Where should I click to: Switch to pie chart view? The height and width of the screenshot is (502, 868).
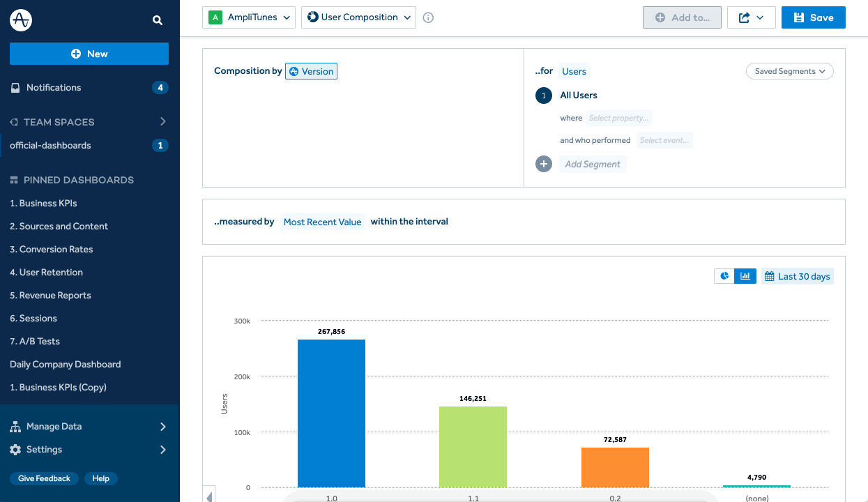(x=724, y=276)
